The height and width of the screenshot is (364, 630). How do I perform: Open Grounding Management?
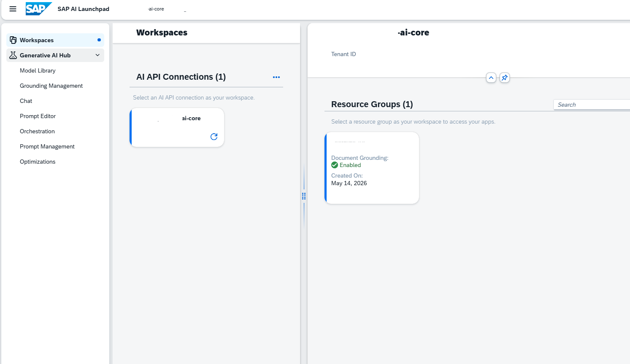click(51, 86)
